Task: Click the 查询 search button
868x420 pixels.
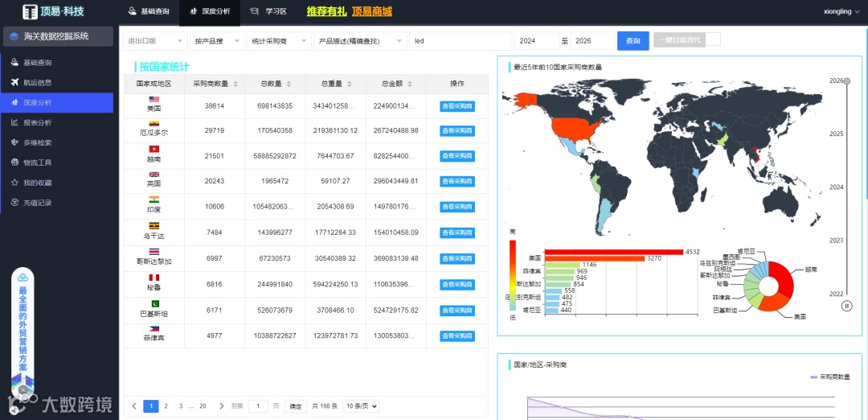Action: click(633, 41)
